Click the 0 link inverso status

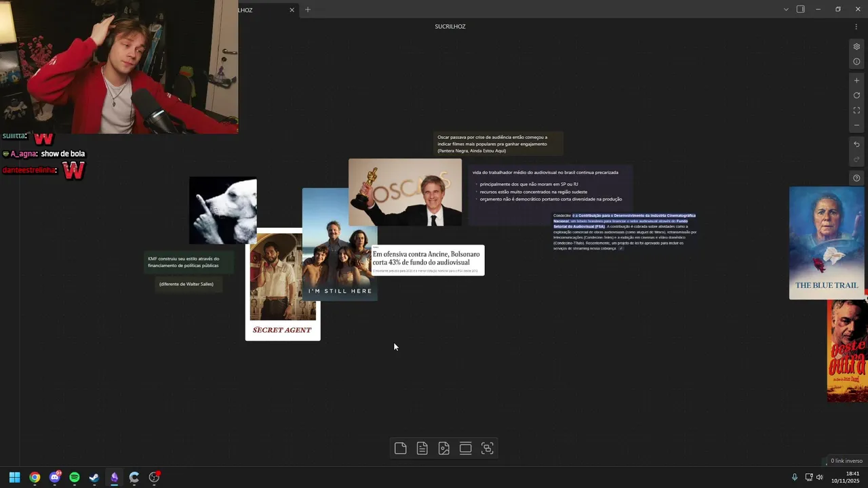846,461
